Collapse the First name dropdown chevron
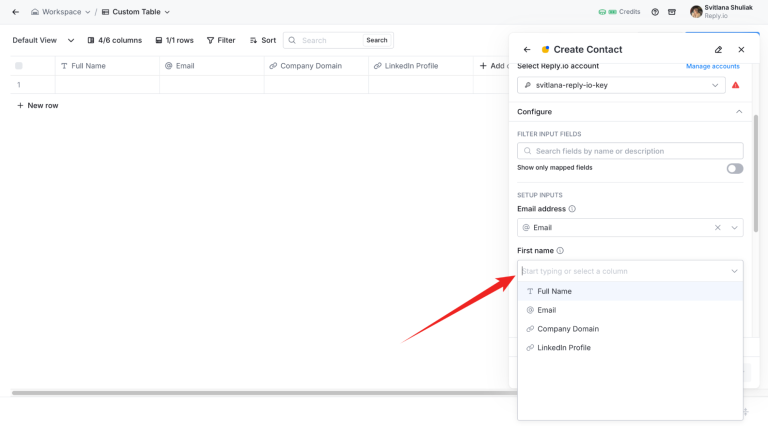 [x=734, y=271]
